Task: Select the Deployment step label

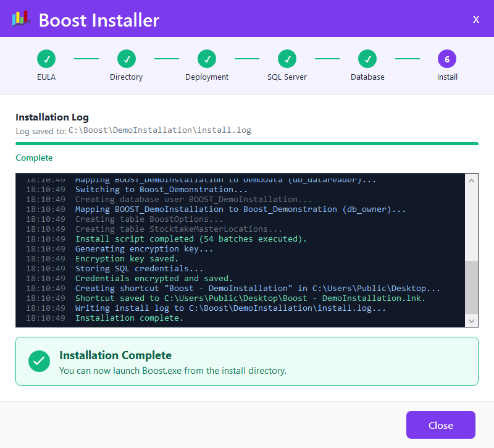Action: coord(207,77)
